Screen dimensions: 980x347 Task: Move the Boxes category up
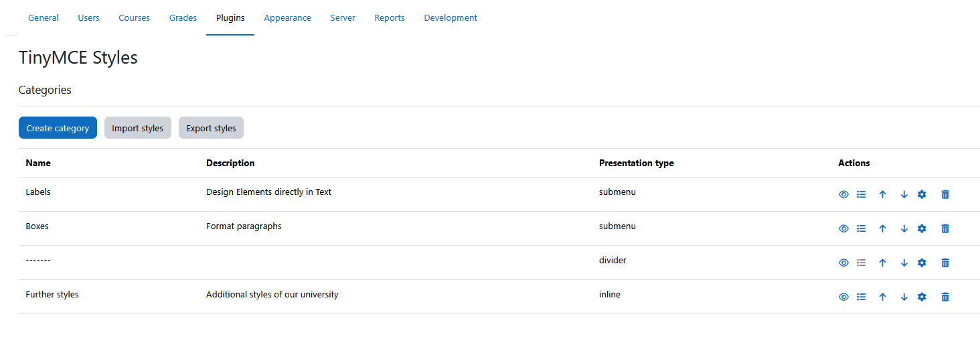(x=882, y=228)
